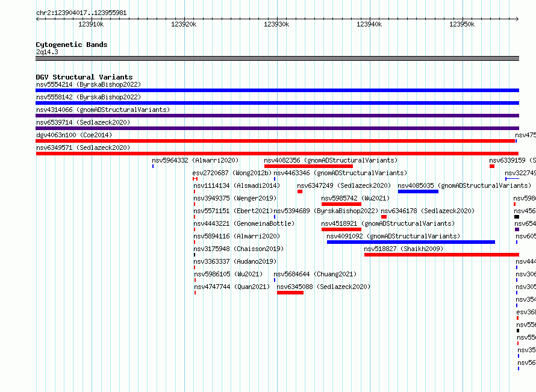
Task: Select the long blue bar under nsv4091092
Action: point(411,242)
